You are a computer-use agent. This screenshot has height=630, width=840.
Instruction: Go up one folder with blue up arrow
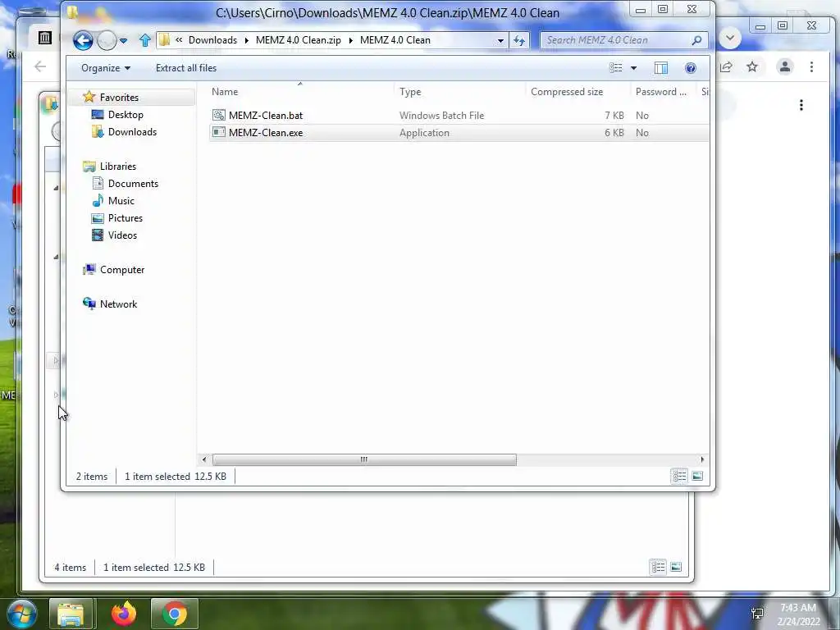(144, 40)
